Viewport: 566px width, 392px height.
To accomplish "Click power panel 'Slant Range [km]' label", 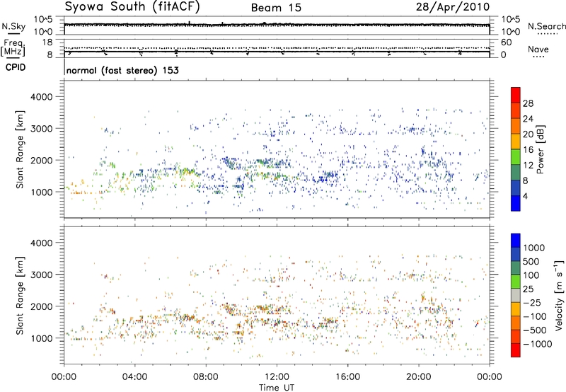I will [x=20, y=149].
